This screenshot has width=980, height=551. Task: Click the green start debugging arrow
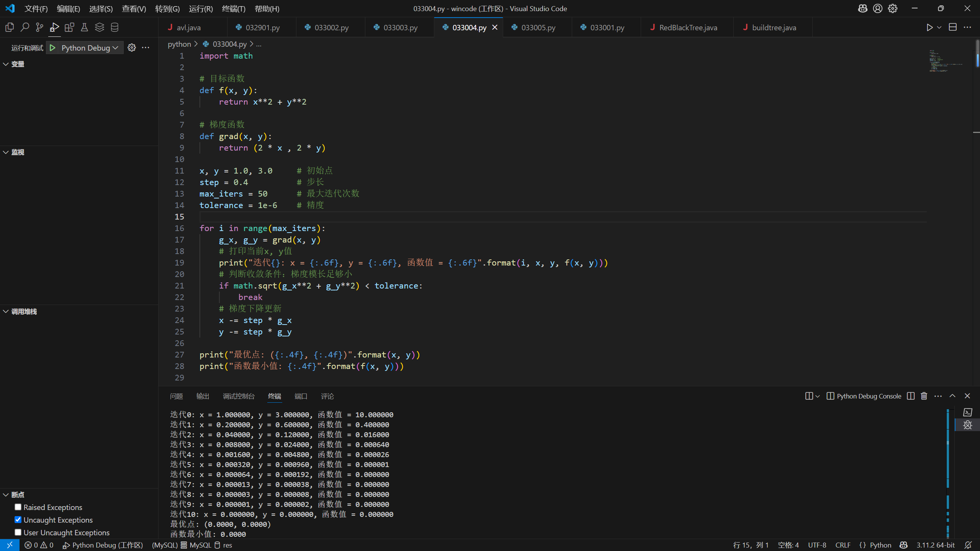[53, 48]
